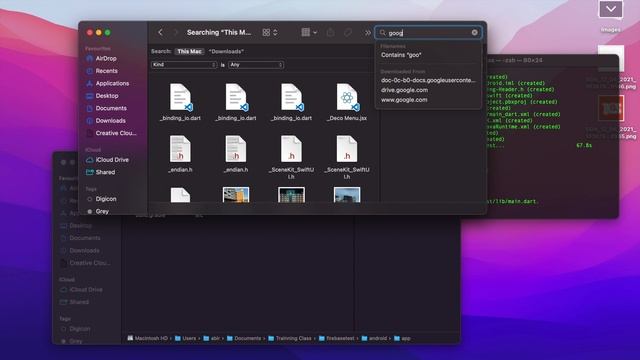The image size is (640, 360).
Task: Select the _Deco Menu.jsx file icon
Action: [x=347, y=97]
